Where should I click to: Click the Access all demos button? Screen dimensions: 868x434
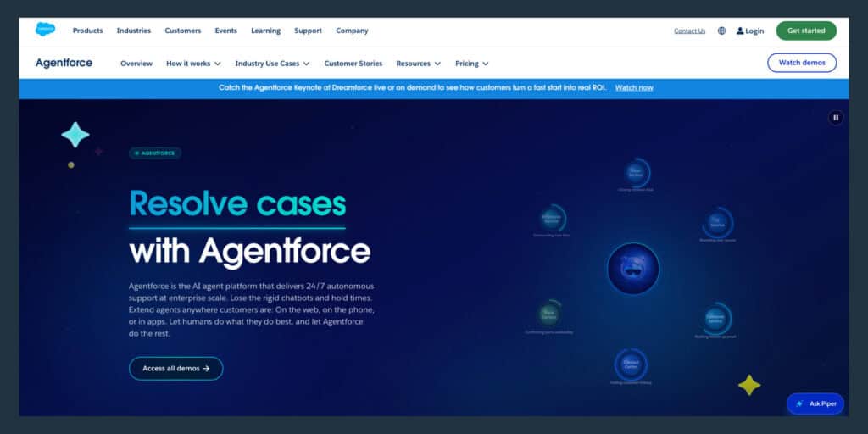(x=176, y=368)
